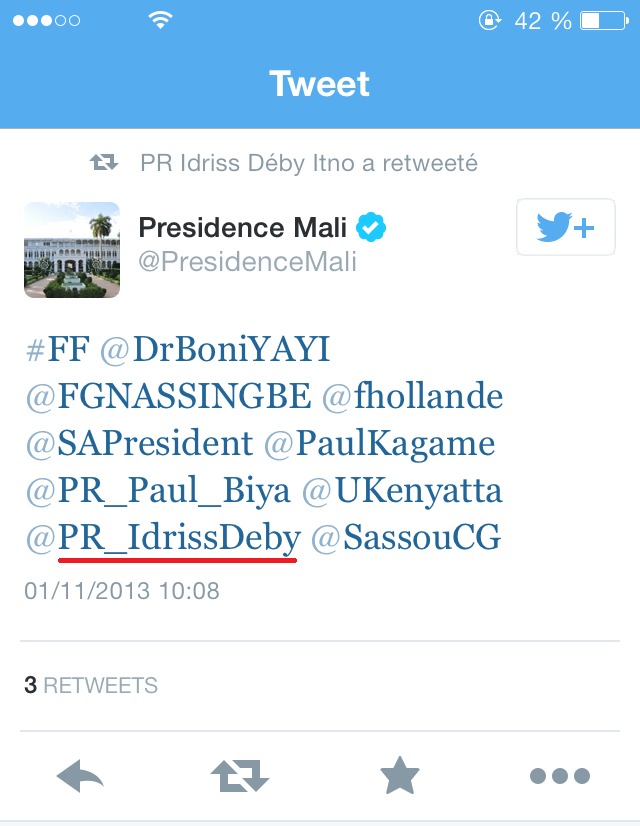The width and height of the screenshot is (640, 826).
Task: Tap the star icon to favorite tweet
Action: pyautogui.click(x=399, y=775)
